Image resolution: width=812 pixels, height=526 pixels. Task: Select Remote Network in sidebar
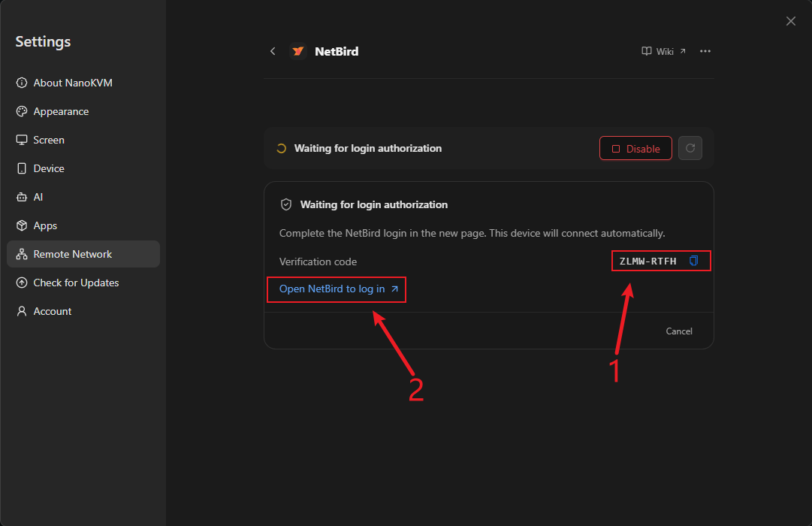(83, 254)
